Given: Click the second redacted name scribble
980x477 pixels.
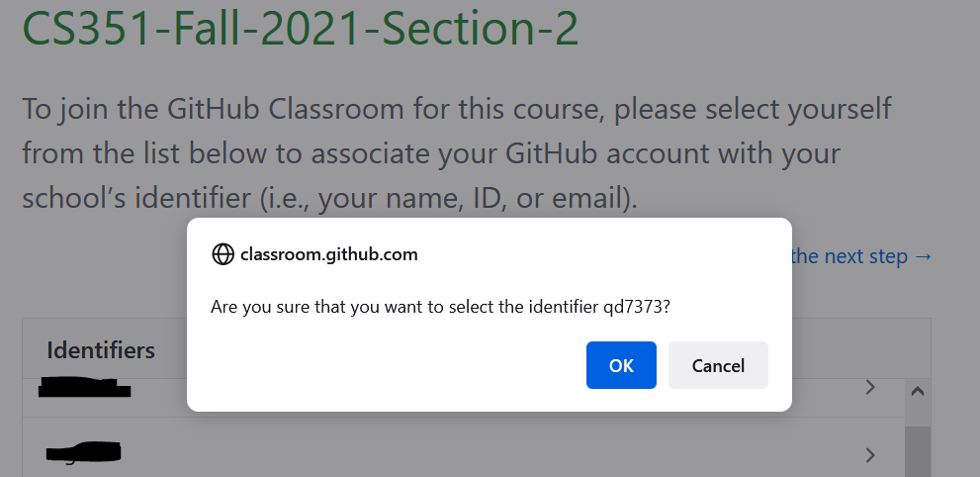Looking at the screenshot, I should point(84,452).
